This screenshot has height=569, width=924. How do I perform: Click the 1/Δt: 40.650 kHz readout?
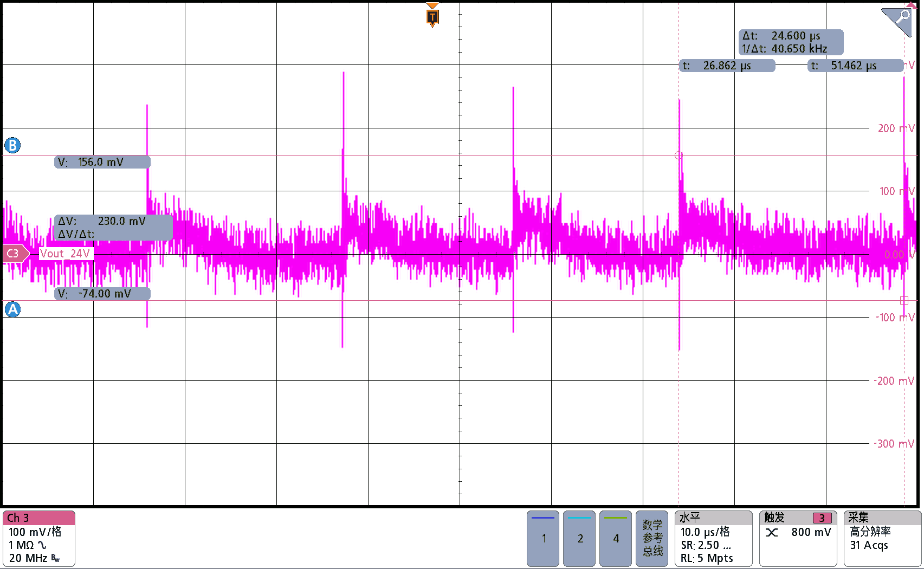[784, 49]
